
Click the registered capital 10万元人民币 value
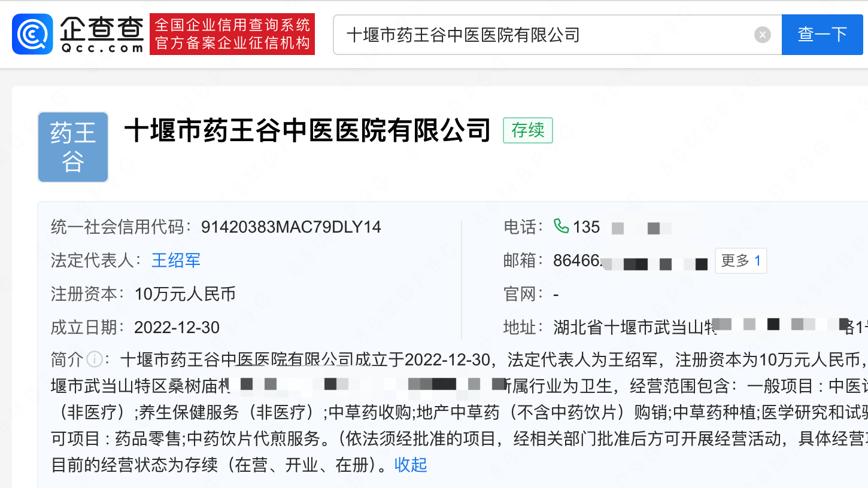185,294
